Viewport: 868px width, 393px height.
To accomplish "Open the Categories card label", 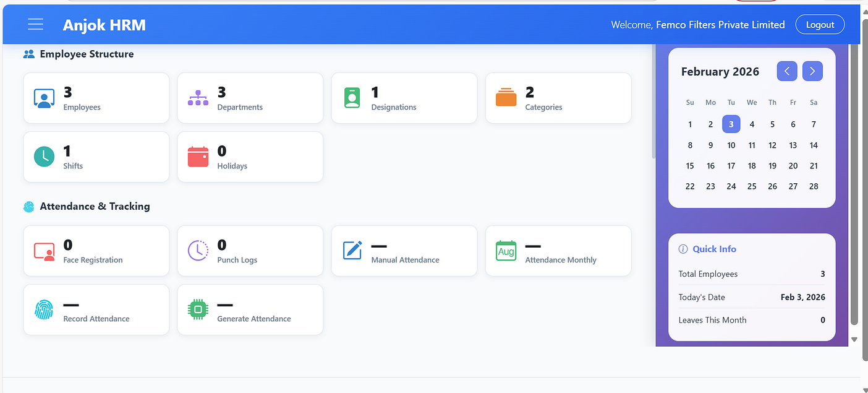I will tap(543, 107).
